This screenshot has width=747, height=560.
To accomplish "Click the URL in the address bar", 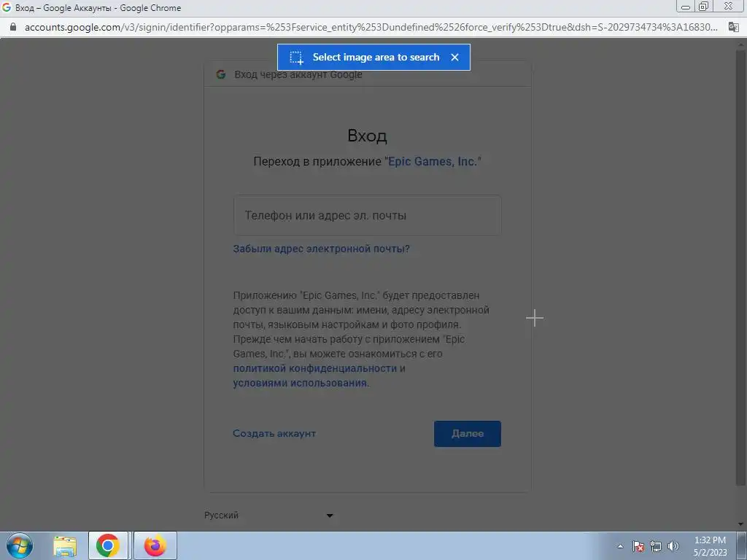I will [x=371, y=27].
